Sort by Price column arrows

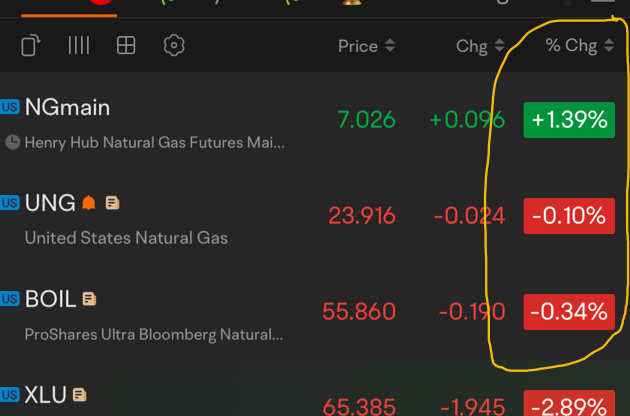pyautogui.click(x=390, y=45)
